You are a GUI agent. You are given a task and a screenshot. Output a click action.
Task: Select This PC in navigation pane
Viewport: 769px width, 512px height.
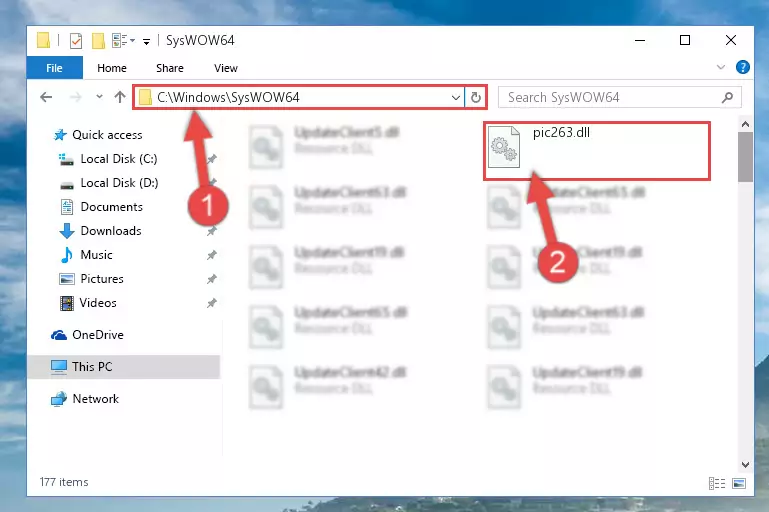pos(123,367)
